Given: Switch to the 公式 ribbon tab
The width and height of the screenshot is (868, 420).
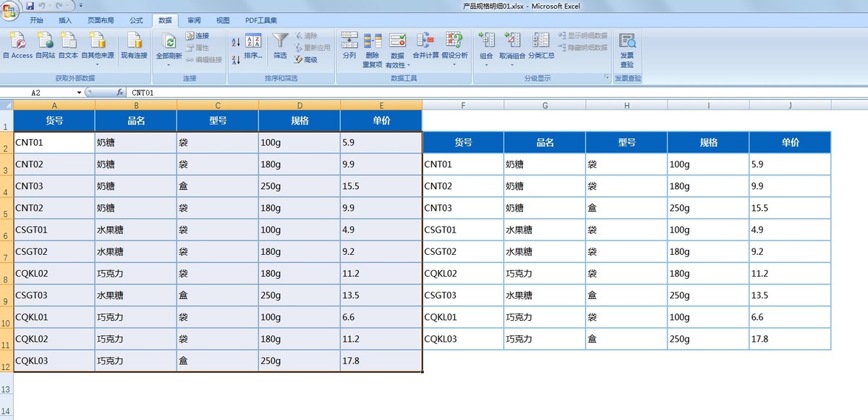Looking at the screenshot, I should pos(136,20).
